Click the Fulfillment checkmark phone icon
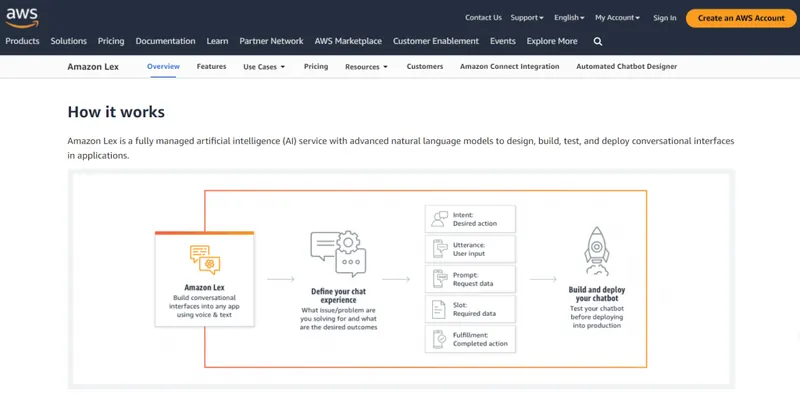 pyautogui.click(x=439, y=339)
